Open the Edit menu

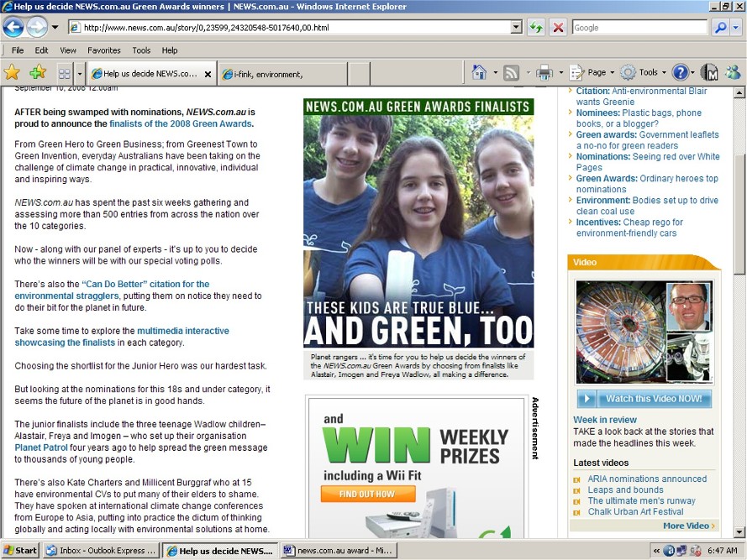(x=41, y=50)
